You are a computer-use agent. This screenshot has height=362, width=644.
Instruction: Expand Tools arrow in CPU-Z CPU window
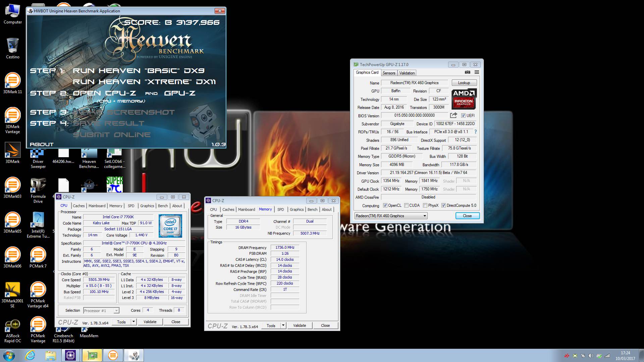pyautogui.click(x=133, y=322)
